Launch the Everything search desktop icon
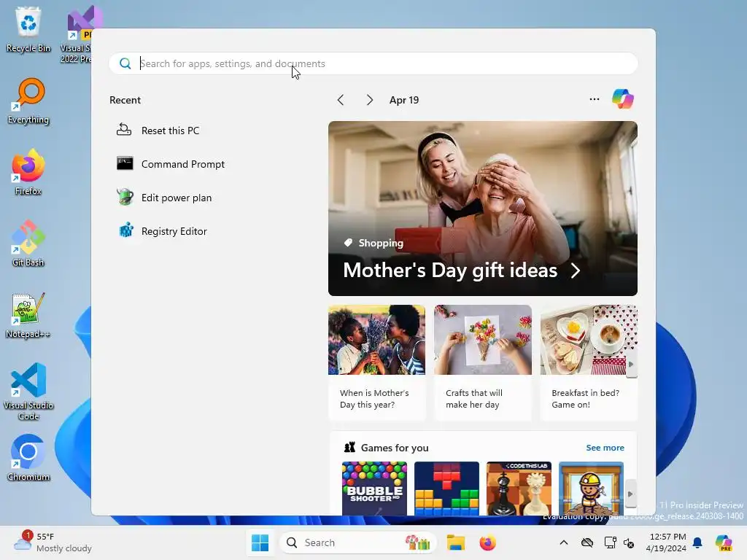 28,101
